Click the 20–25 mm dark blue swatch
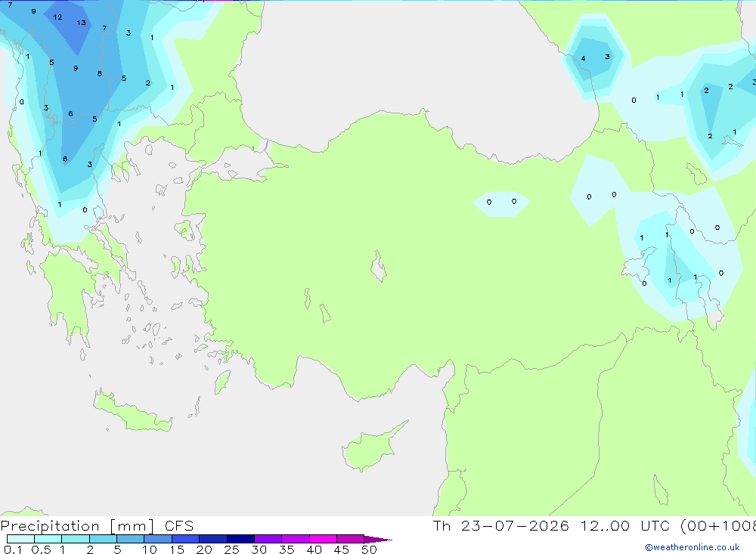This screenshot has width=756, height=554. [212, 539]
